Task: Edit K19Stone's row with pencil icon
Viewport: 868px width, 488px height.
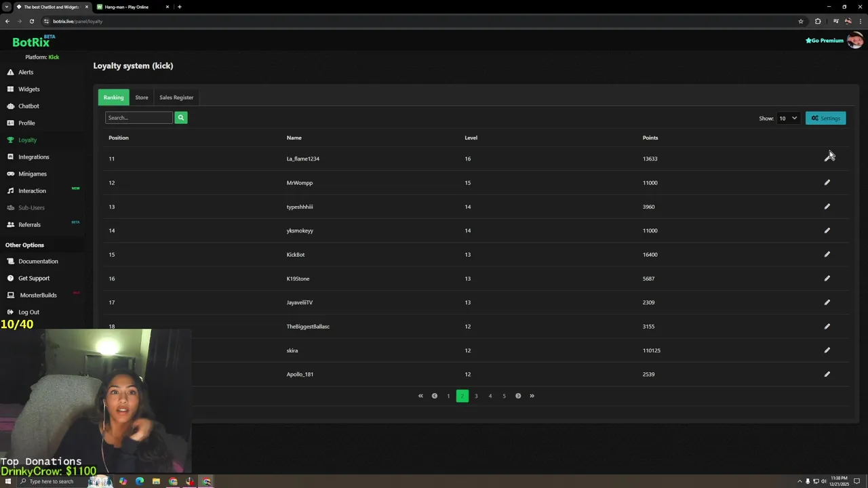Action: click(x=827, y=279)
